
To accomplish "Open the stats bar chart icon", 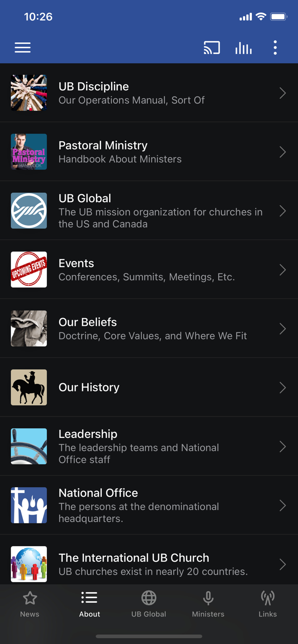I will coord(243,48).
